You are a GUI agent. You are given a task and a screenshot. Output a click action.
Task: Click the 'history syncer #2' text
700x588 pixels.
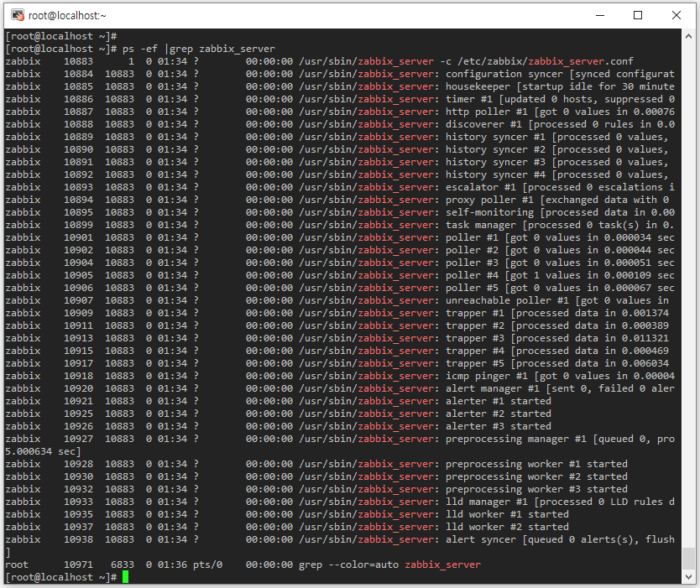(x=495, y=149)
